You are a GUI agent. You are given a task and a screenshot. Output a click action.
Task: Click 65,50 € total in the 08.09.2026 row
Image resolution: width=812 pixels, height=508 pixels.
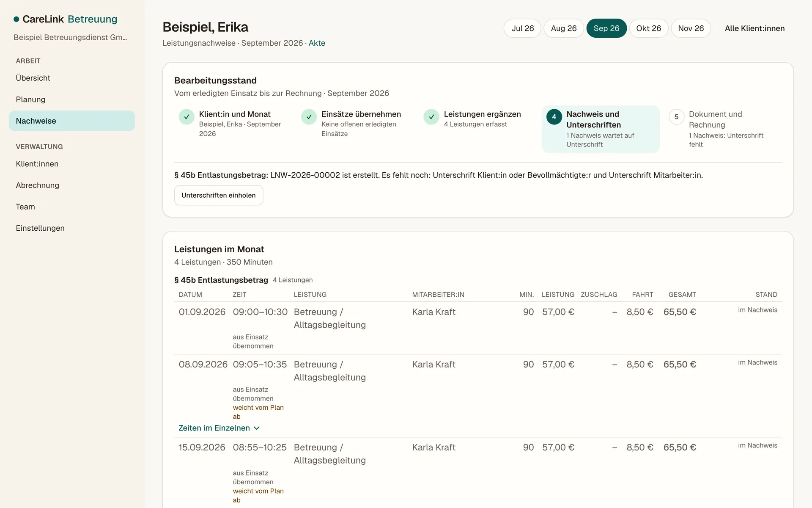pyautogui.click(x=680, y=364)
